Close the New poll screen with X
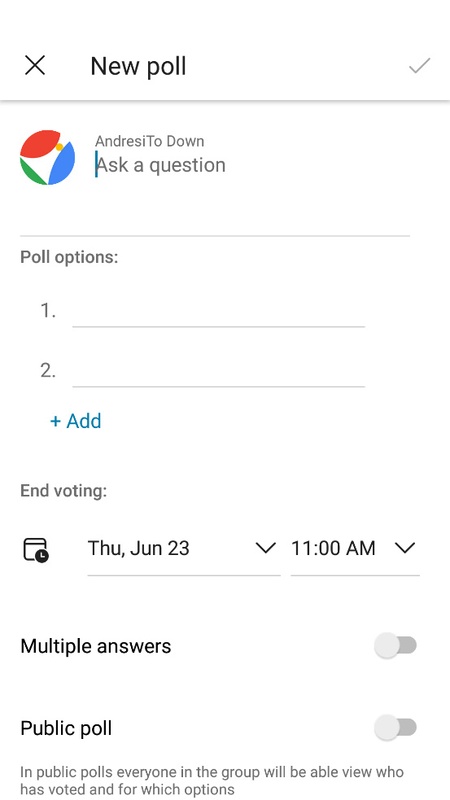 click(35, 66)
